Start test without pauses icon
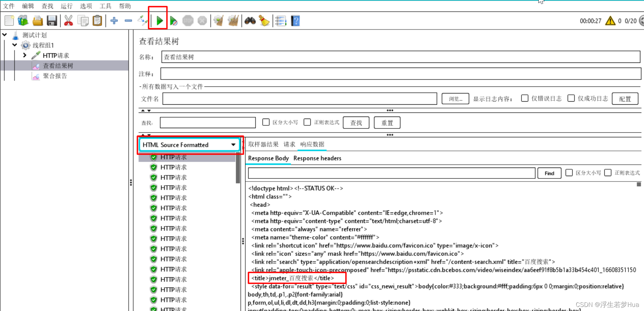Image resolution: width=644 pixels, height=311 pixels. point(174,21)
